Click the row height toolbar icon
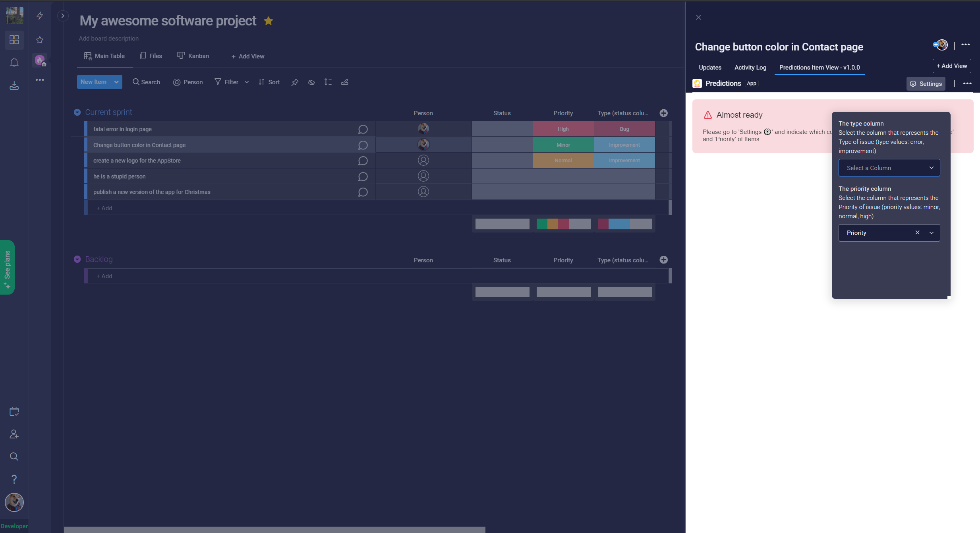Viewport: 980px width, 533px height. pos(328,82)
